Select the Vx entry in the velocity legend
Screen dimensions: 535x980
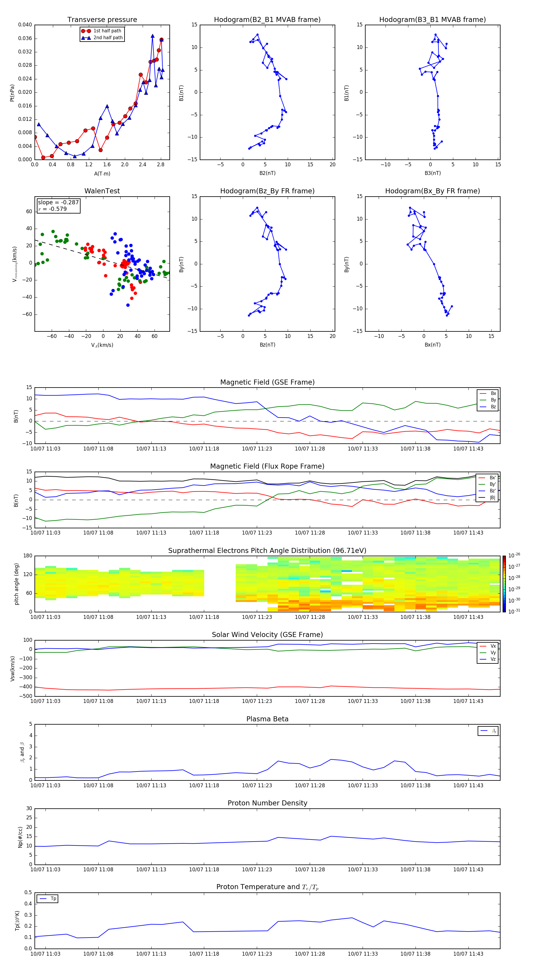(488, 646)
